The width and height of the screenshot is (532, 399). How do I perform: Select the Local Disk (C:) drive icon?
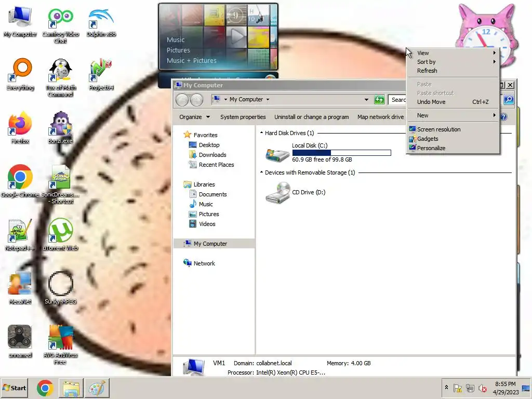click(277, 155)
